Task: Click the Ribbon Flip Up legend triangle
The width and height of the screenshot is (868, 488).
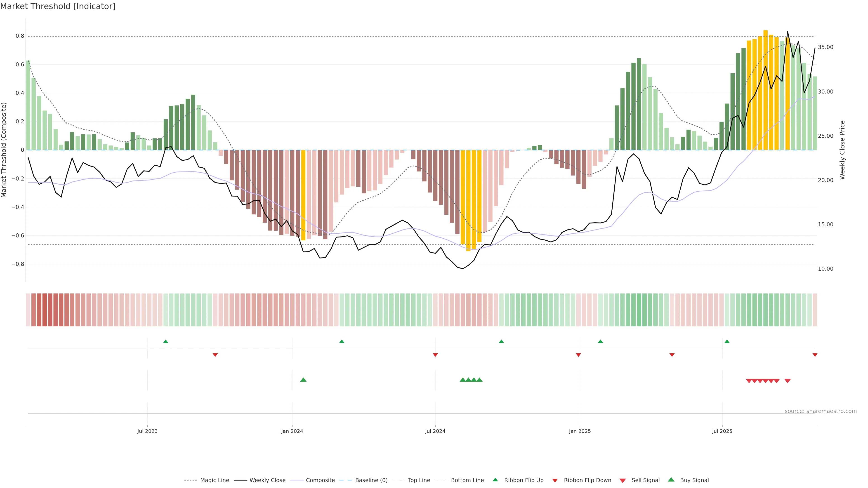Action: (x=495, y=480)
